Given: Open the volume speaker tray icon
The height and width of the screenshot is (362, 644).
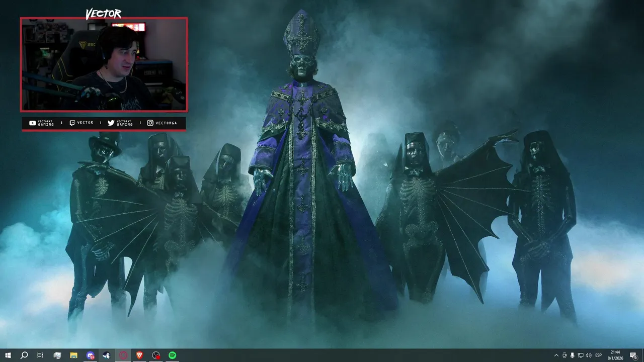Looking at the screenshot, I should click(589, 355).
